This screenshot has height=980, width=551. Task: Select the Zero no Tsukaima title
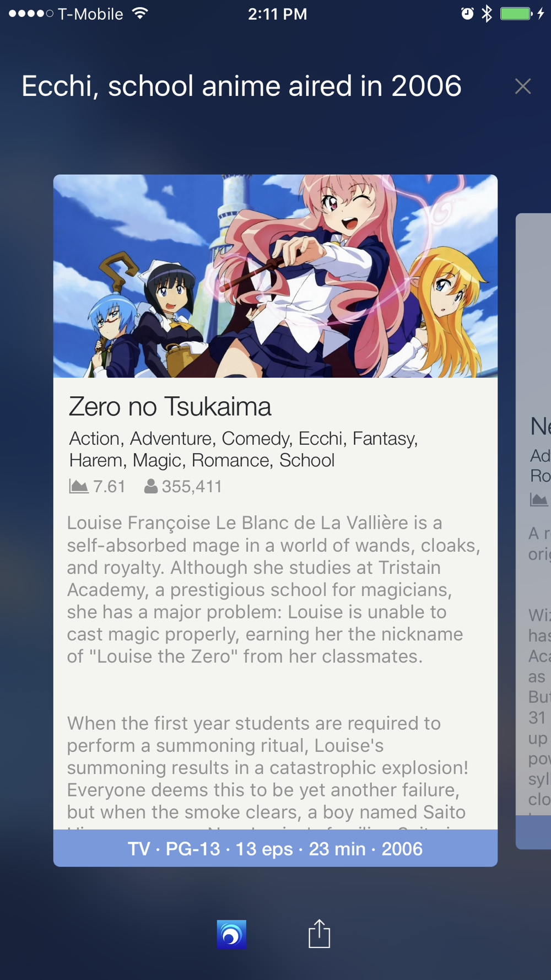pos(170,407)
